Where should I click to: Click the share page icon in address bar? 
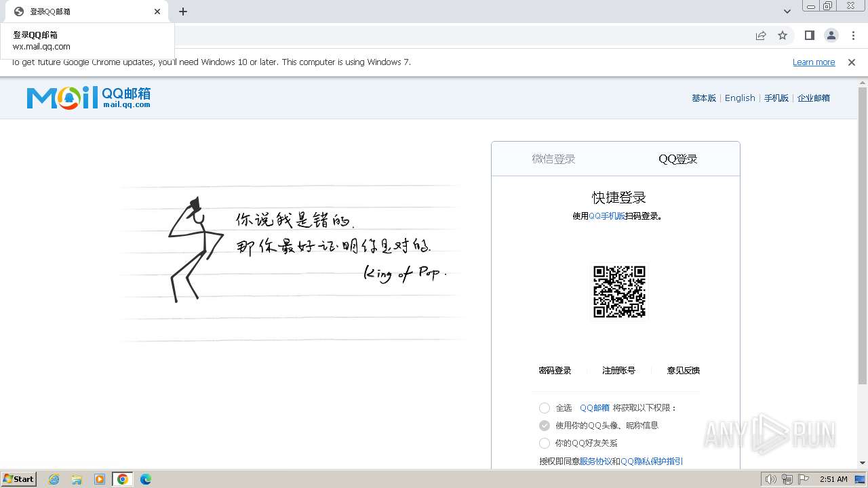[761, 35]
